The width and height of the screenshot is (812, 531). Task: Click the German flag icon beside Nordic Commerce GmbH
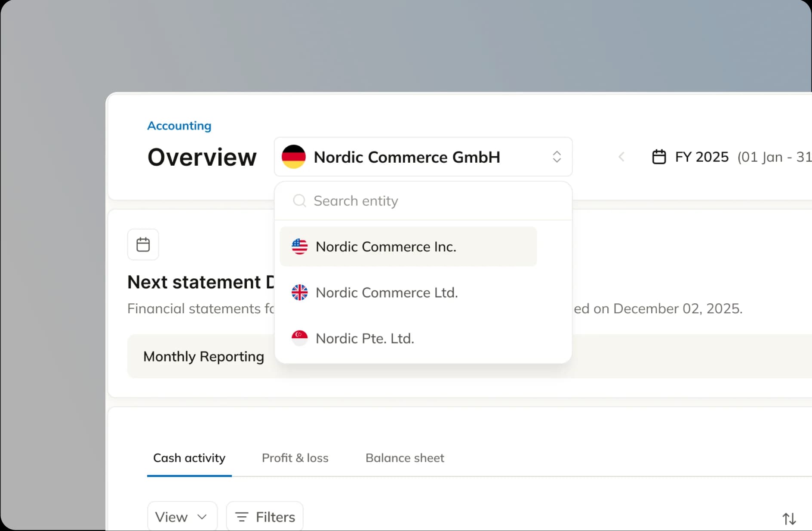click(x=294, y=157)
